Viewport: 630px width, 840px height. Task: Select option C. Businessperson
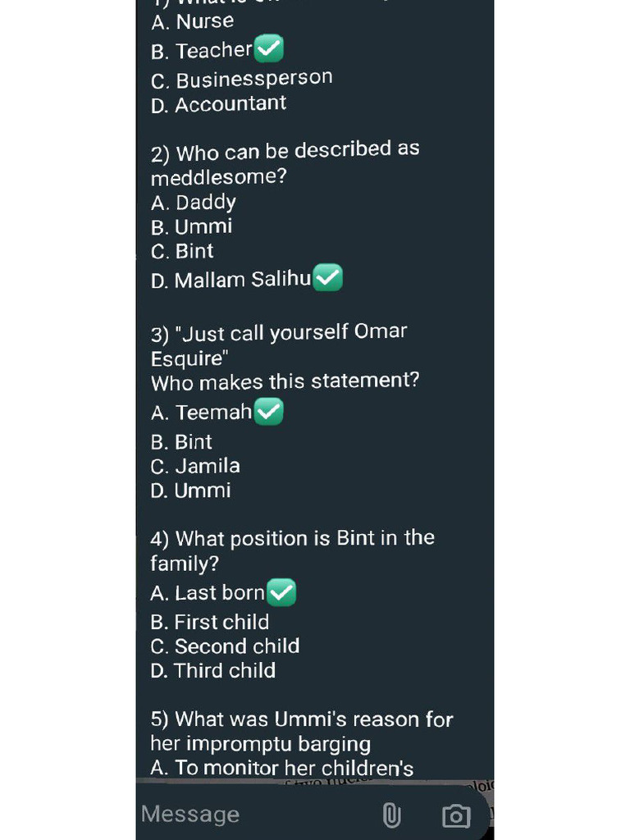click(242, 79)
